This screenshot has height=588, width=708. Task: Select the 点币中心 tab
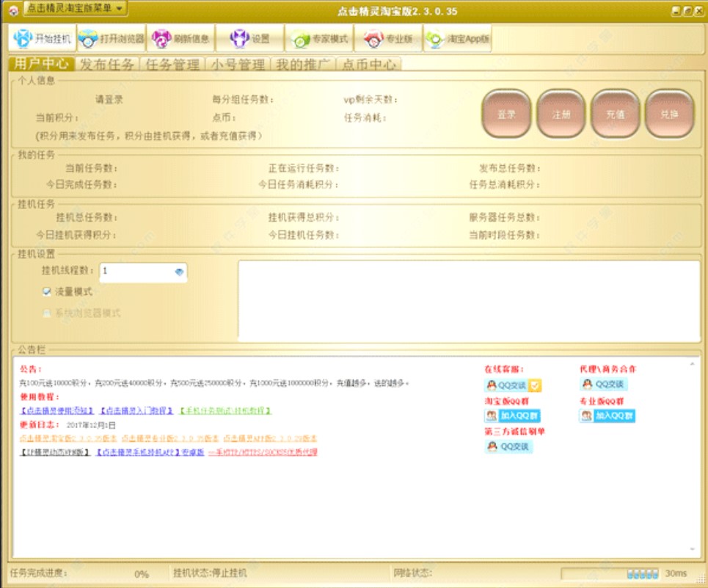(370, 65)
